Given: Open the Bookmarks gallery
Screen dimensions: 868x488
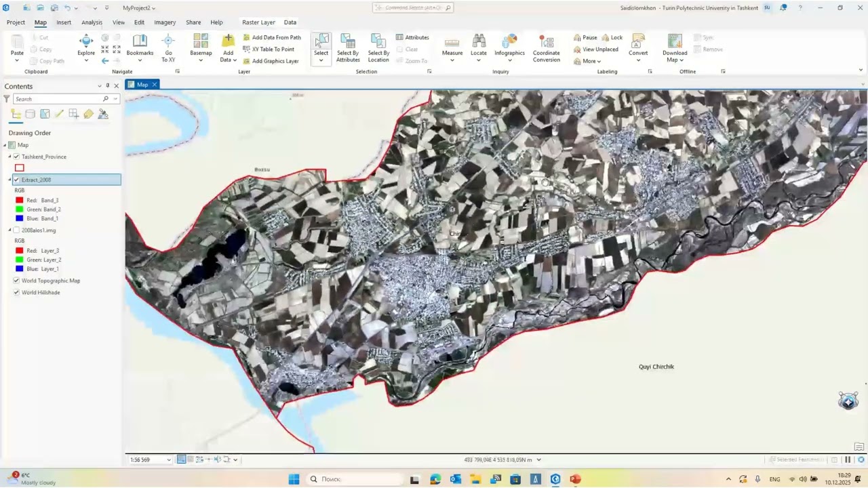Looking at the screenshot, I should point(140,47).
